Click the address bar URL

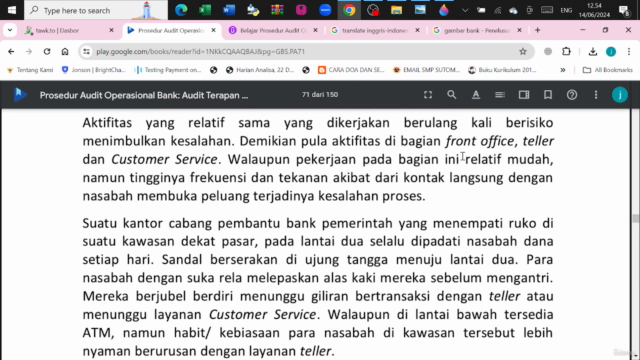point(200,51)
